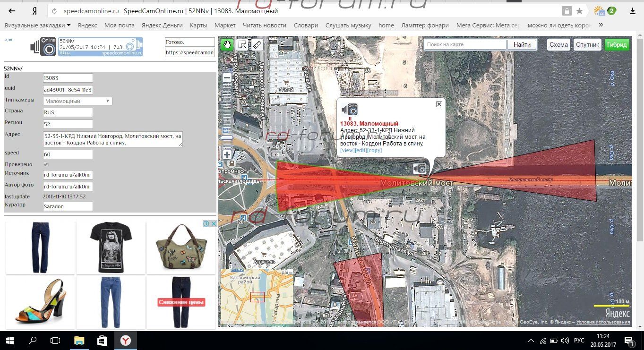This screenshot has width=644, height=350.
Task: Open the Тип камеры dropdown
Action: tap(77, 101)
